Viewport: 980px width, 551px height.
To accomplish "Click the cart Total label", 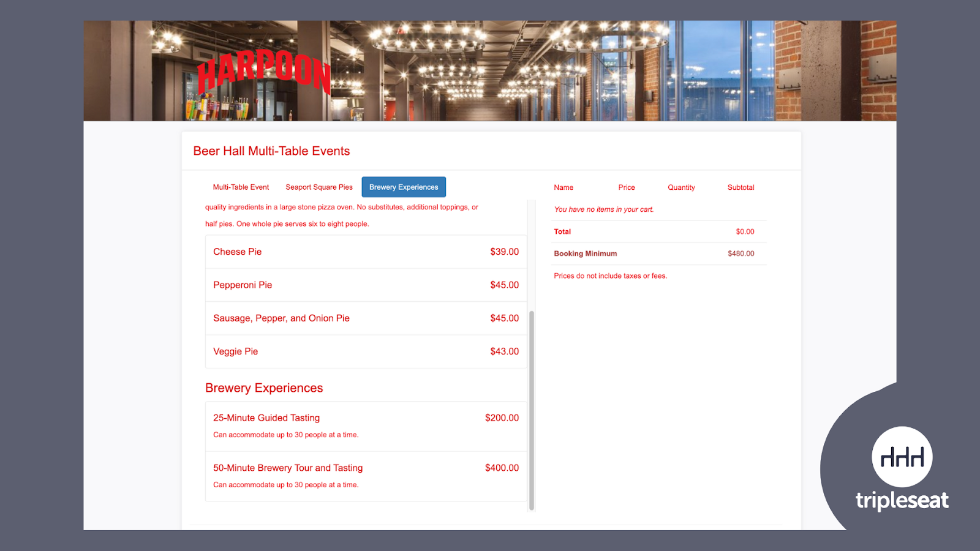I will coord(562,231).
